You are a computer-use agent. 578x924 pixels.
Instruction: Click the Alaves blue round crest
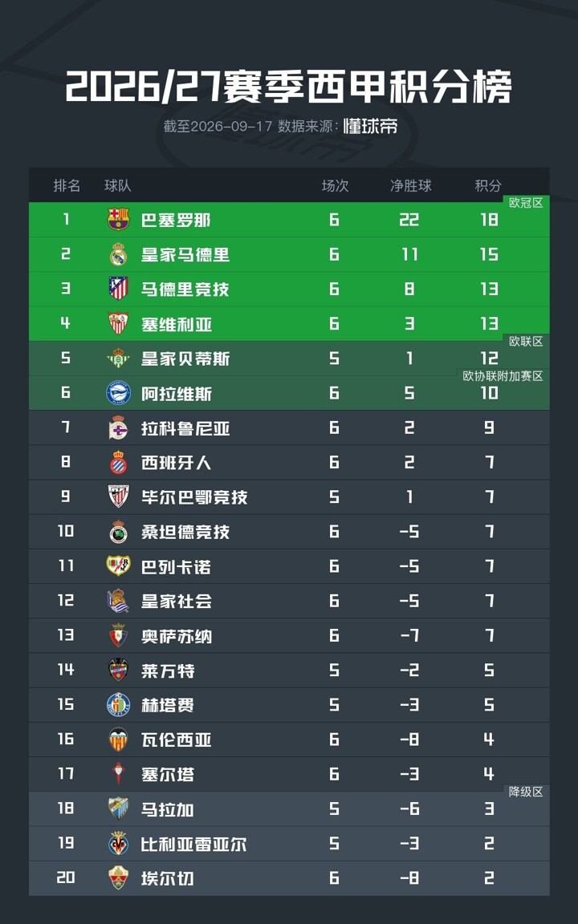pos(119,393)
